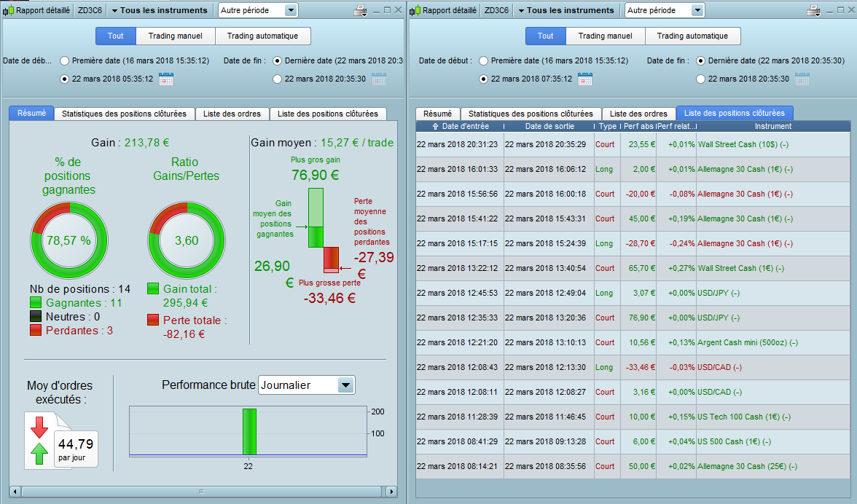Open Journalier performance dropdown

307,385
